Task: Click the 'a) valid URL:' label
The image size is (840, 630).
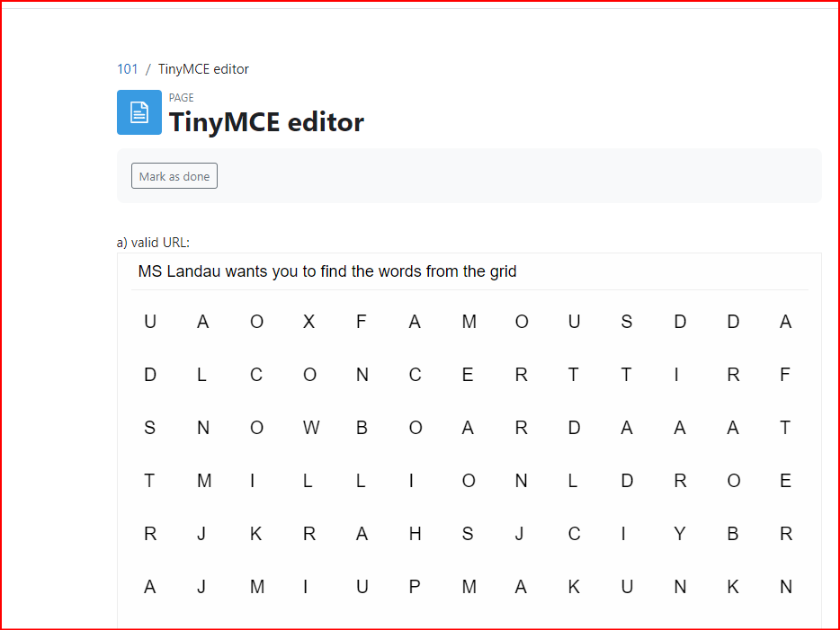Action: point(153,243)
